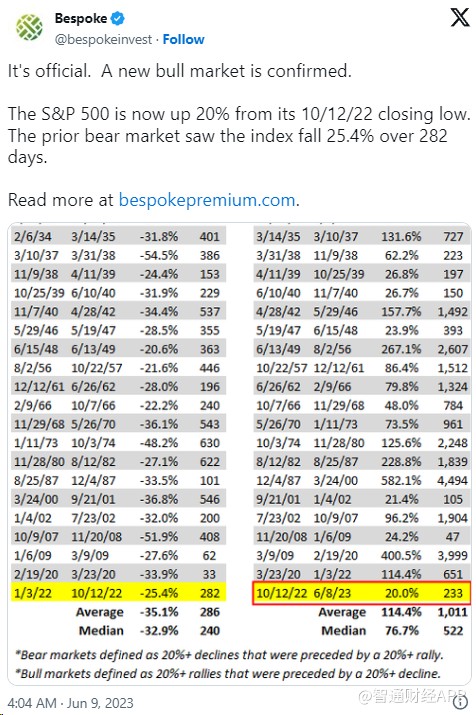Click the highlighted 1/3/22 bear market row
The image size is (476, 715).
[x=119, y=593]
